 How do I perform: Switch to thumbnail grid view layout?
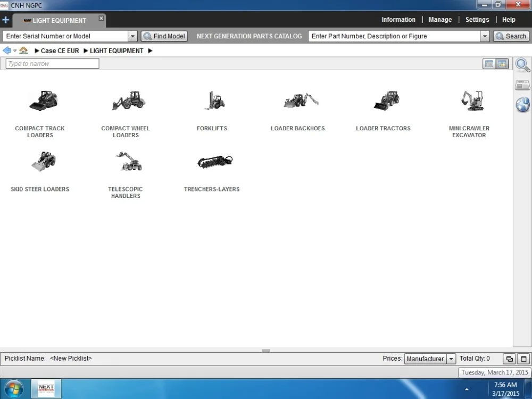click(502, 64)
